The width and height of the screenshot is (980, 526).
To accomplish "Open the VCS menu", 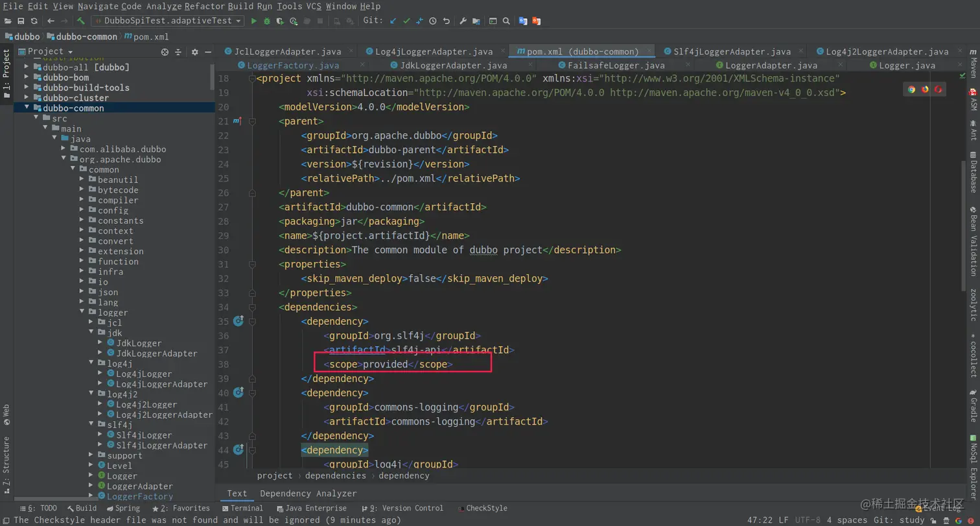I will pos(314,6).
